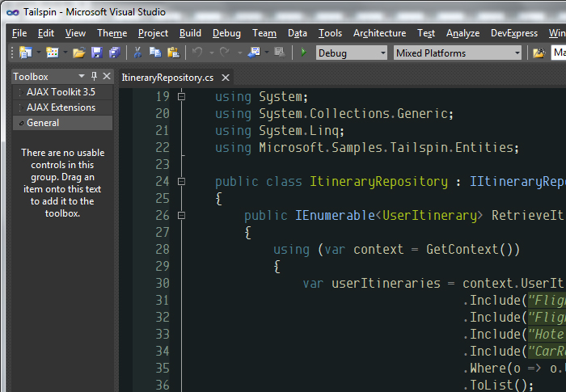This screenshot has height=392, width=566.
Task: Click the Save All icon
Action: [x=115, y=53]
